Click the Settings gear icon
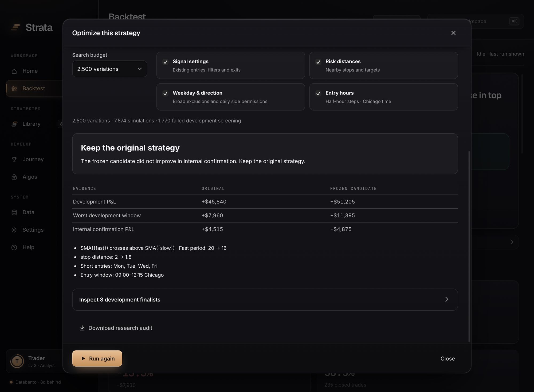The width and height of the screenshot is (534, 392). (x=14, y=230)
